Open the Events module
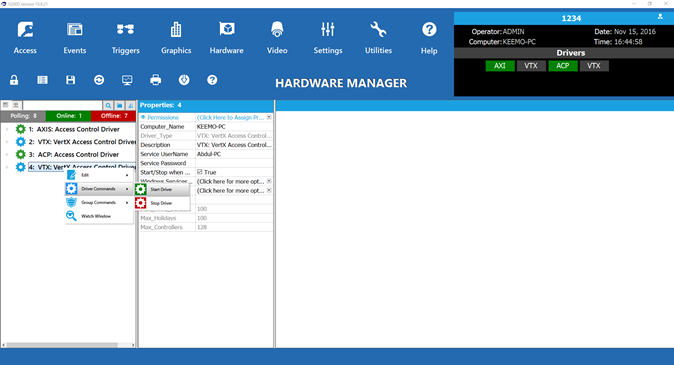 (75, 38)
